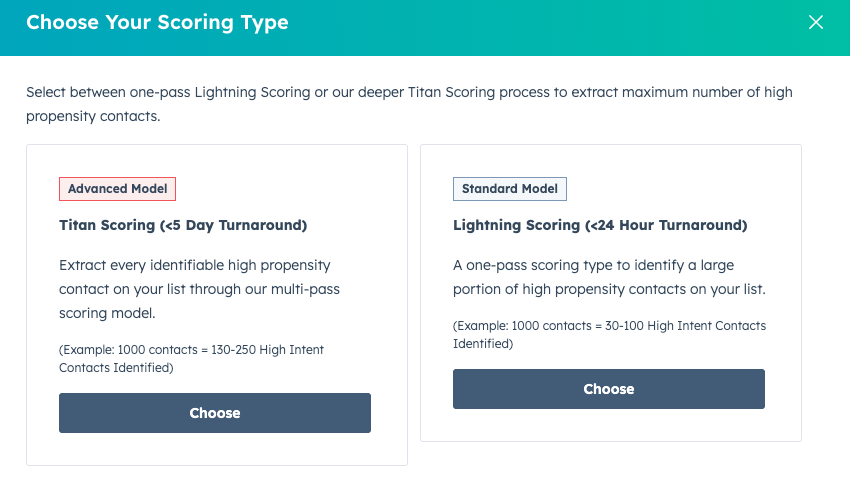The height and width of the screenshot is (478, 850).
Task: Click the 30-100 High Intent Contacts example text
Action: (609, 334)
